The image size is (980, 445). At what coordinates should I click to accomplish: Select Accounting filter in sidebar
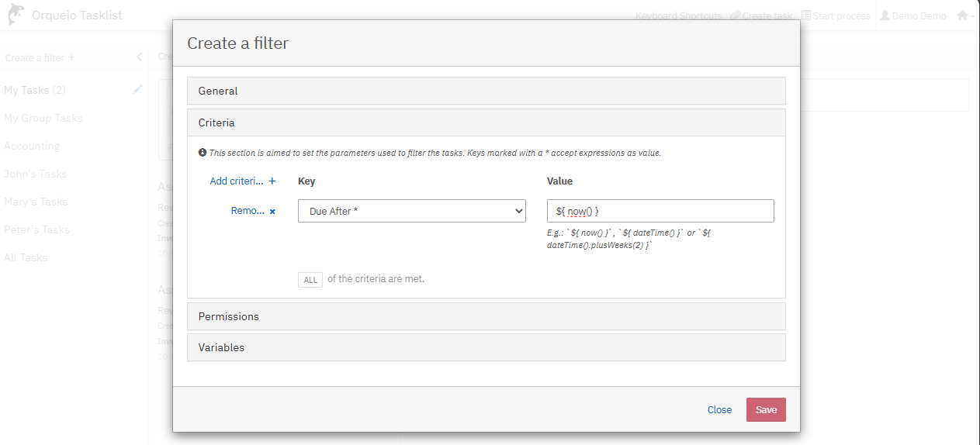(32, 146)
